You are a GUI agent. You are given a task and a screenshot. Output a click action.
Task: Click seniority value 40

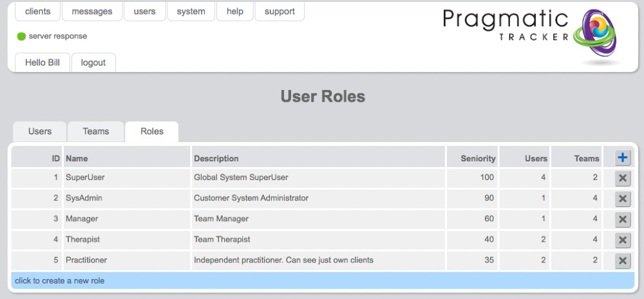489,240
